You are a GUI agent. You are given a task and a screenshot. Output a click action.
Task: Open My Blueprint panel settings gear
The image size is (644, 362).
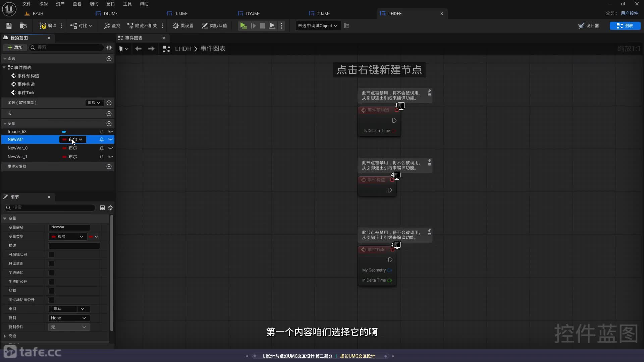[109, 48]
